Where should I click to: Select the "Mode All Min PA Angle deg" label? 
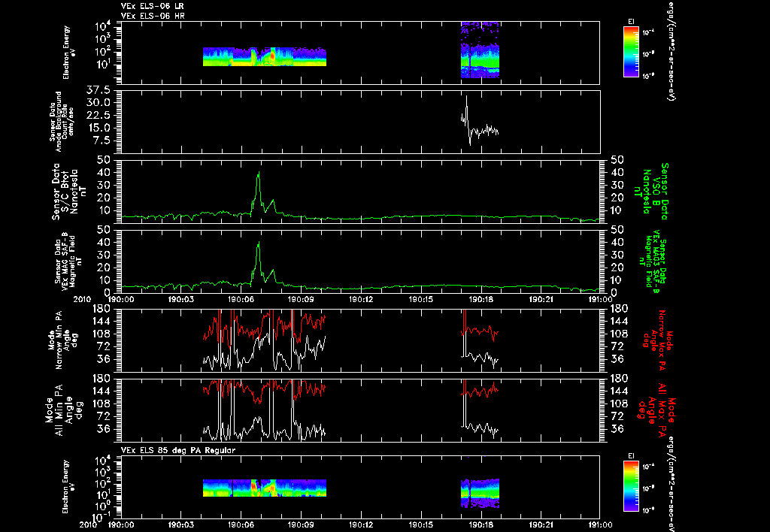(x=66, y=410)
